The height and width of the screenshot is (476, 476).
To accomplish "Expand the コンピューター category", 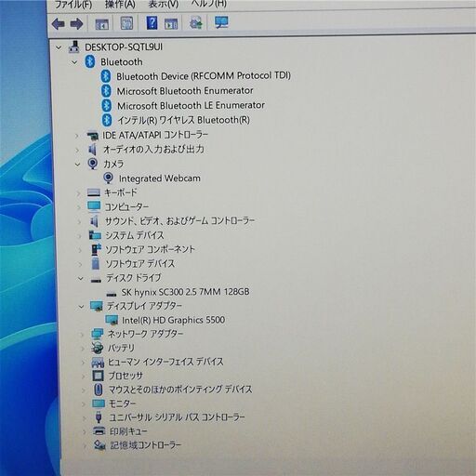I will tap(79, 207).
